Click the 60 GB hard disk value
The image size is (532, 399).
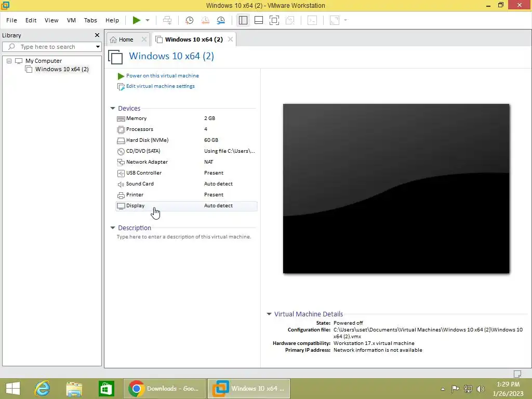coord(211,140)
